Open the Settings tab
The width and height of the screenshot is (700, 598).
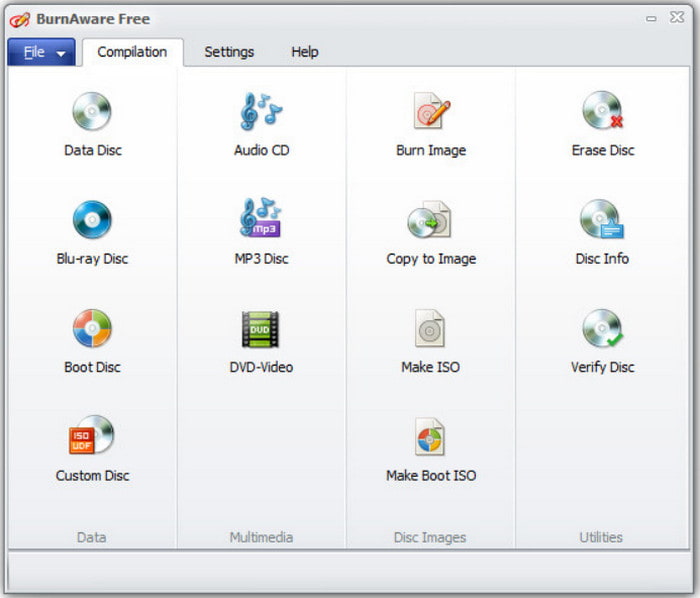[x=229, y=52]
